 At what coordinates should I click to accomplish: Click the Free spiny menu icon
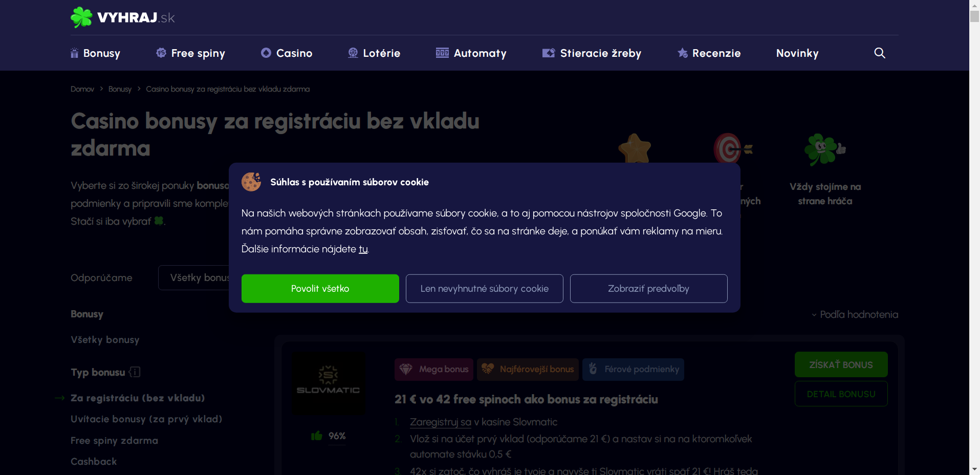pyautogui.click(x=161, y=53)
